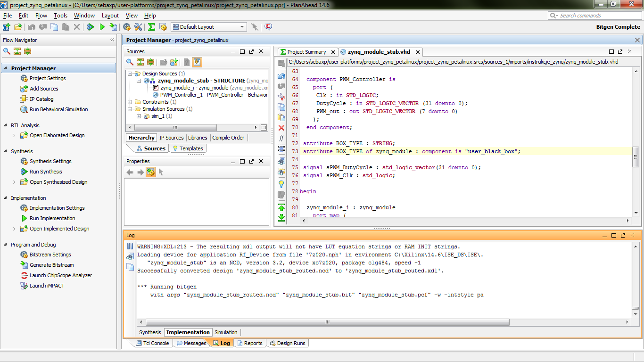Viewport: 644px width, 362px height.
Task: Click Run Behavioral Simulation
Action: coord(58,109)
